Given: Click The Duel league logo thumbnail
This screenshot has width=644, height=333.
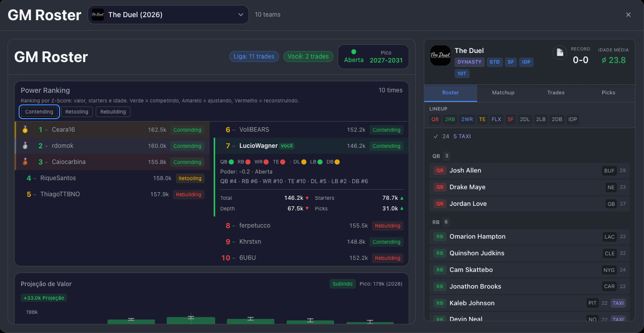Looking at the screenshot, I should tap(440, 55).
